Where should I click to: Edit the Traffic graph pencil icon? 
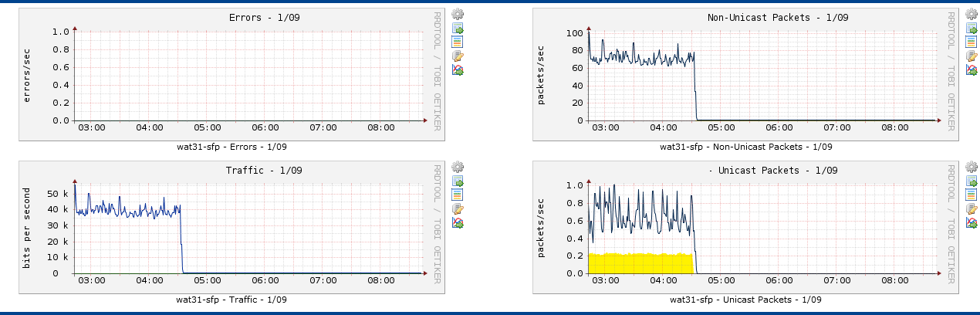pyautogui.click(x=458, y=208)
